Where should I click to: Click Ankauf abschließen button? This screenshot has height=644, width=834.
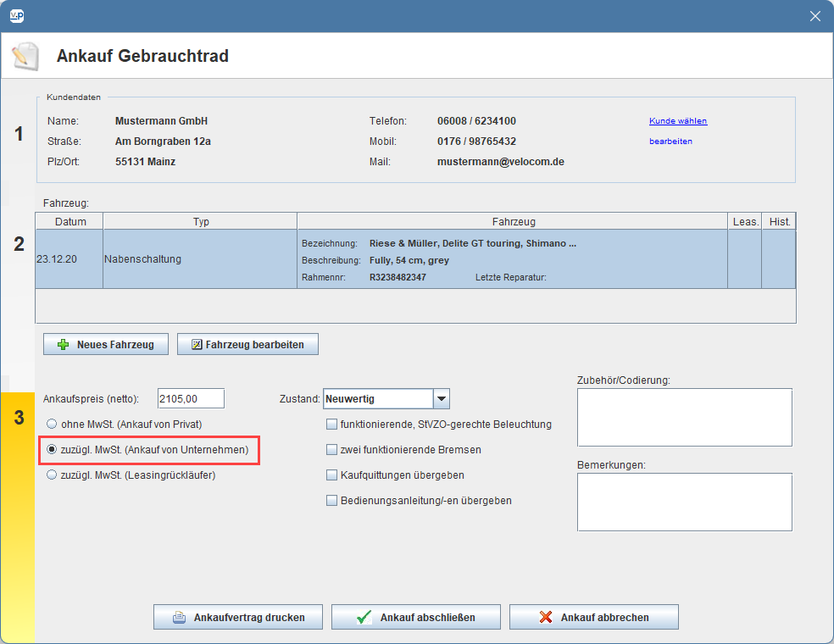coord(416,617)
